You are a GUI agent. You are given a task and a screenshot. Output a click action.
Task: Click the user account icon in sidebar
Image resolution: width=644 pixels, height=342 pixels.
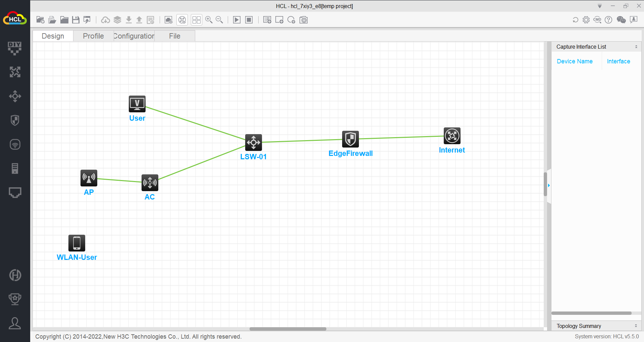click(15, 323)
